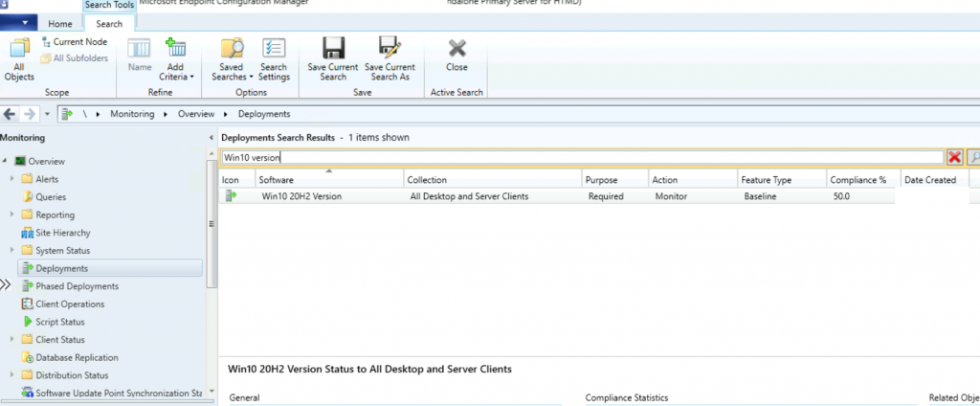Screen dimensions: 980x406
Task: Select Overview in the tree
Action: click(x=46, y=162)
